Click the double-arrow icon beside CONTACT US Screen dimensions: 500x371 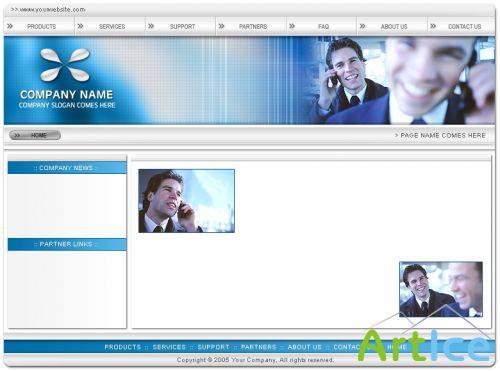pos(433,26)
